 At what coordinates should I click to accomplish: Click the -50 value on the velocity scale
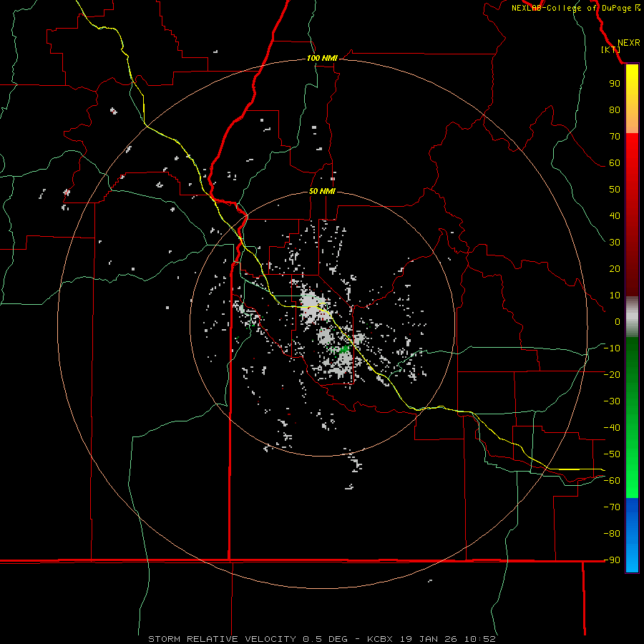[612, 454]
